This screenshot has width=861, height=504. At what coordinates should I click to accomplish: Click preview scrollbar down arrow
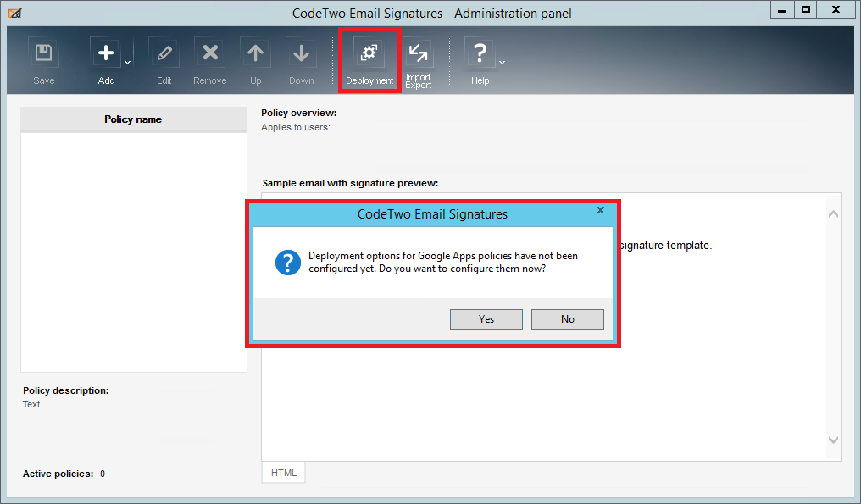833,440
